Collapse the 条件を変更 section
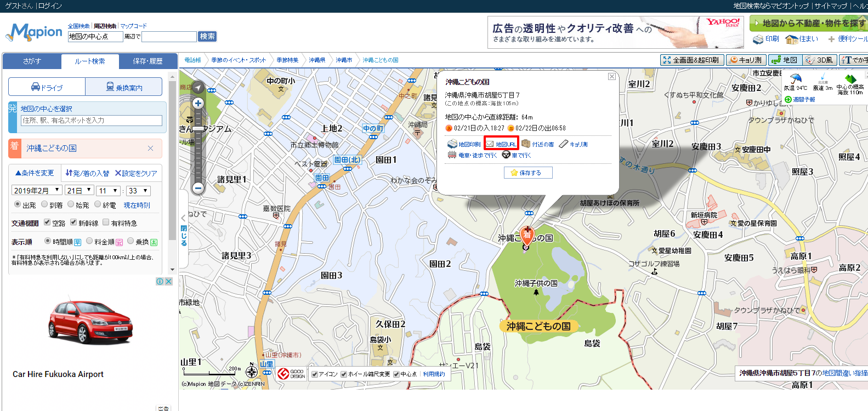 [x=35, y=173]
